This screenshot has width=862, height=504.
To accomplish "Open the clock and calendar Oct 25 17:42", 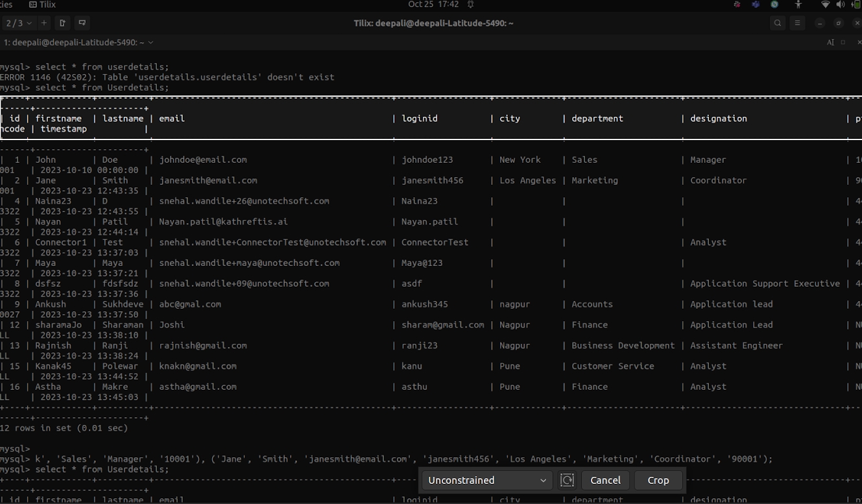I will coord(433,5).
